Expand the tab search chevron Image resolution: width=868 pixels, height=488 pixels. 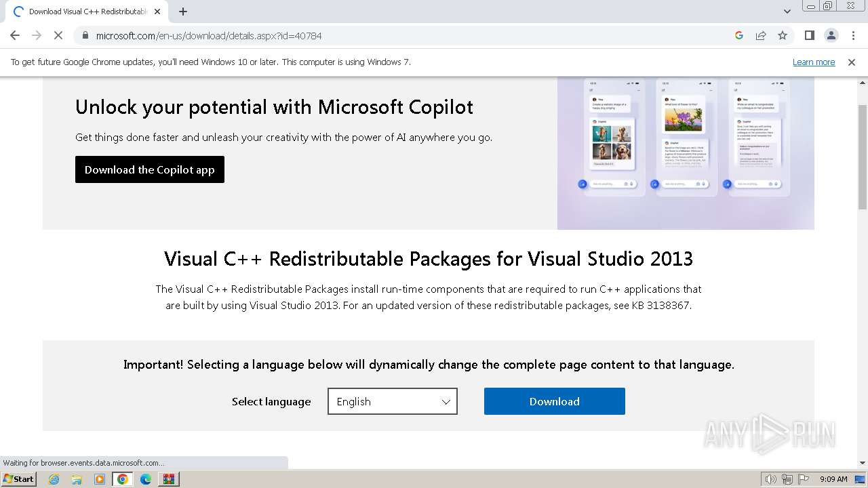click(x=787, y=12)
